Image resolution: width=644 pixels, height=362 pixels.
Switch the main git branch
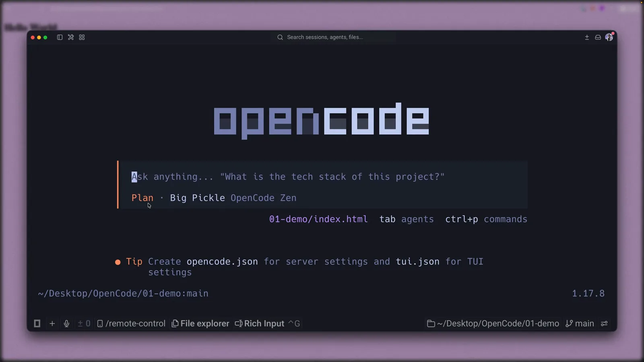[x=580, y=323]
